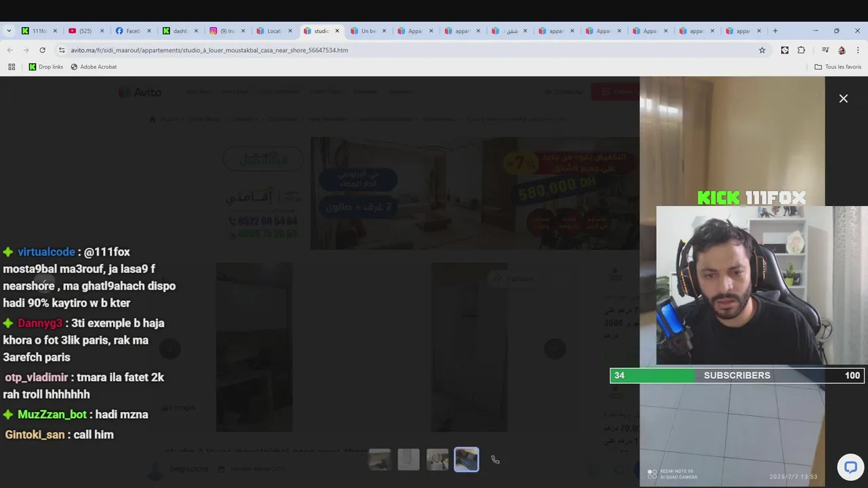
Task: Open the white door thumbnail in lightbox strip
Action: coord(408,460)
